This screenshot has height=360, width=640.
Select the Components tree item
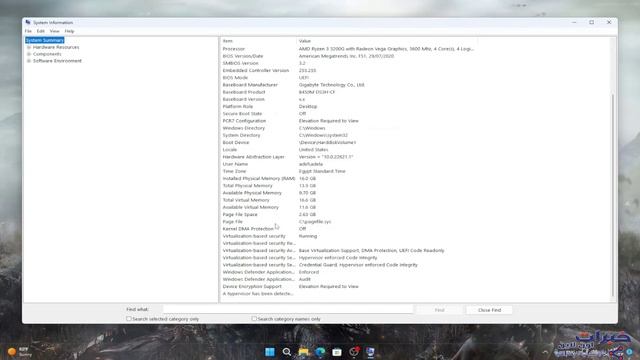tap(47, 54)
